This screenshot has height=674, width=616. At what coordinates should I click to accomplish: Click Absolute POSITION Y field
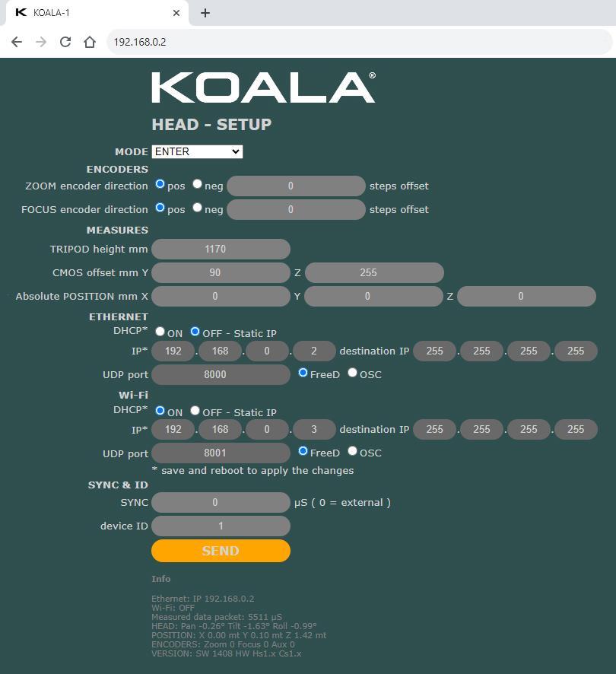(x=373, y=296)
